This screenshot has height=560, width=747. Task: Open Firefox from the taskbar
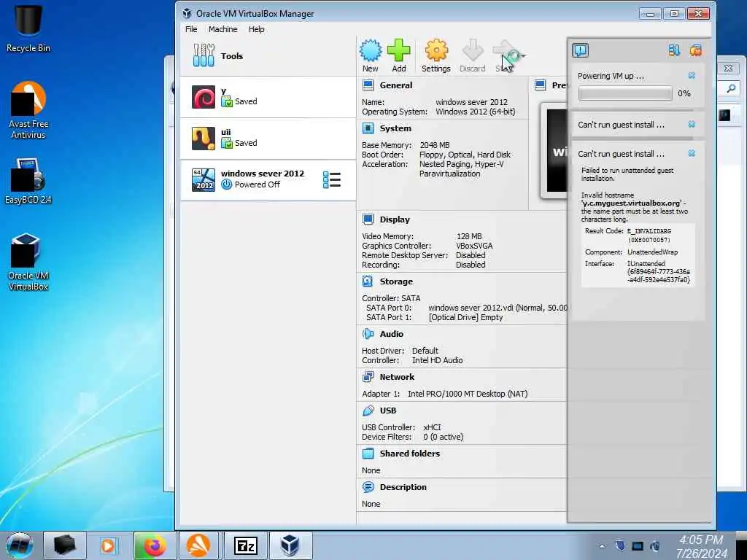point(155,545)
